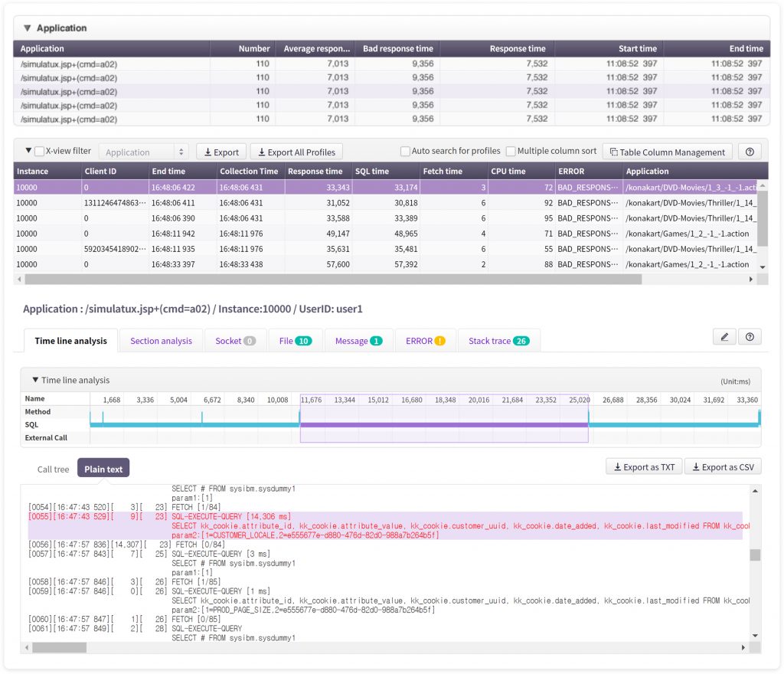Screen dimensions: 784x674
Task: Switch to Section analysis tab
Action: [x=161, y=341]
